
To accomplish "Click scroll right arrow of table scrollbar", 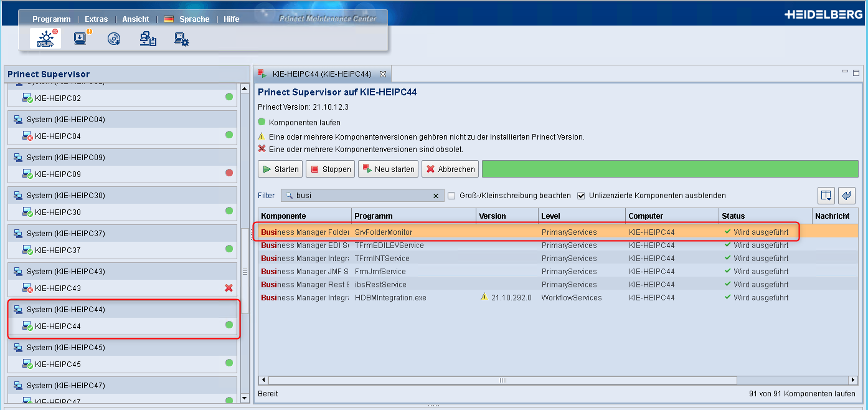I will (853, 380).
